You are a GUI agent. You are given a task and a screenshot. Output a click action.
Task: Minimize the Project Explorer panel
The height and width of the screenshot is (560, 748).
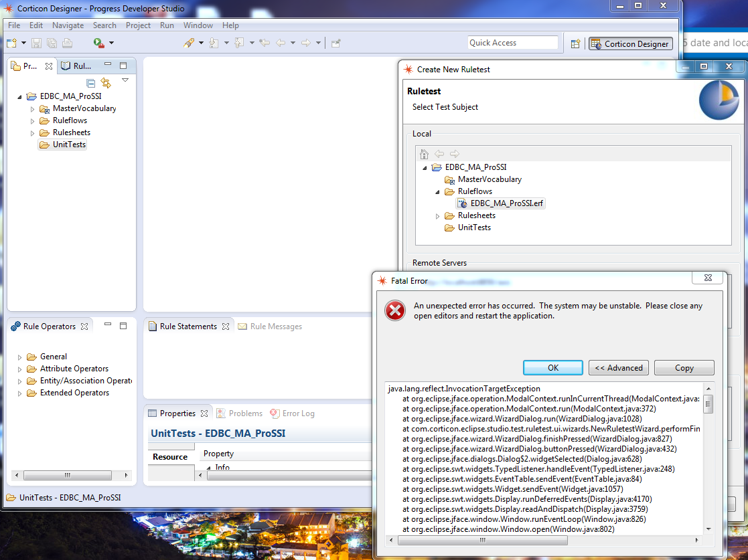(x=108, y=64)
